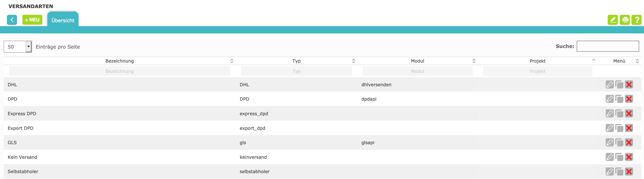Delete the Express DPD entry
Image resolution: width=644 pixels, height=179 pixels.
(x=629, y=114)
